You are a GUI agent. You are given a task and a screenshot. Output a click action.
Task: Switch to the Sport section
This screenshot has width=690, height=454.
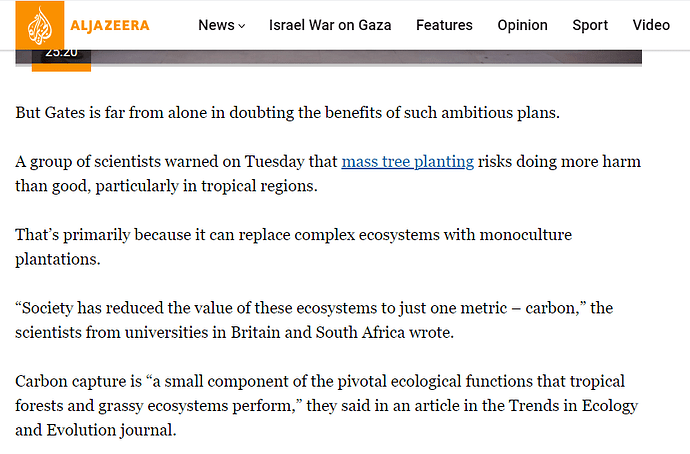(590, 25)
